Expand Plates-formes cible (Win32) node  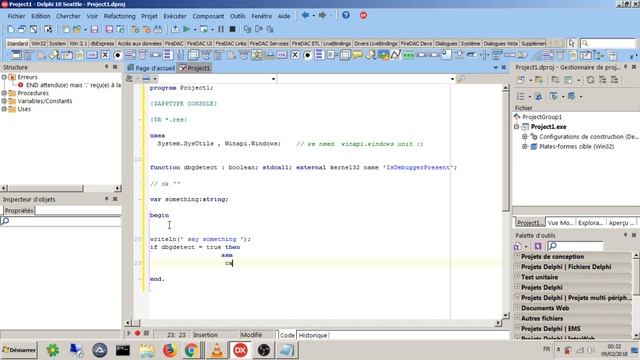coord(525,147)
